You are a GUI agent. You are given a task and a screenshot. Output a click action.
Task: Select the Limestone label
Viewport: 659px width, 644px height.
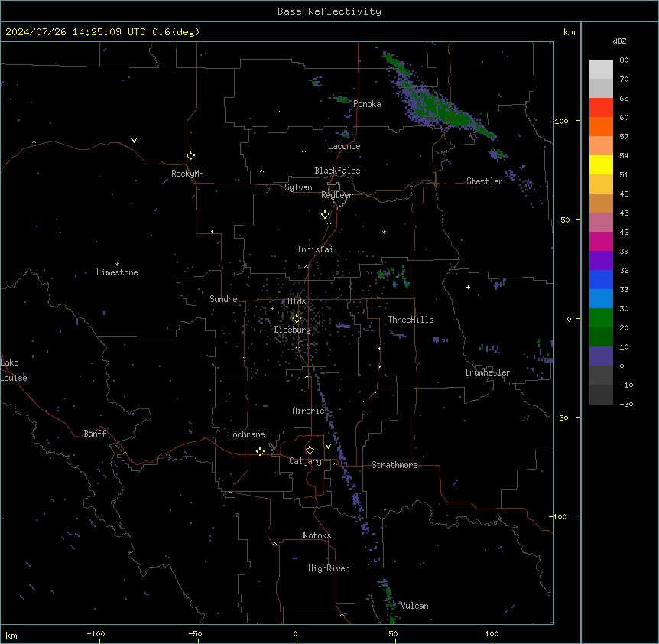117,273
